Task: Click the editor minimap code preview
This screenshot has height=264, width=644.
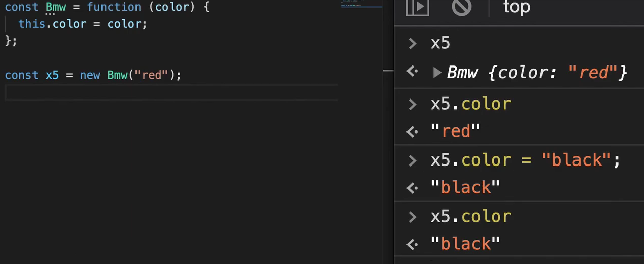Action: point(361,4)
